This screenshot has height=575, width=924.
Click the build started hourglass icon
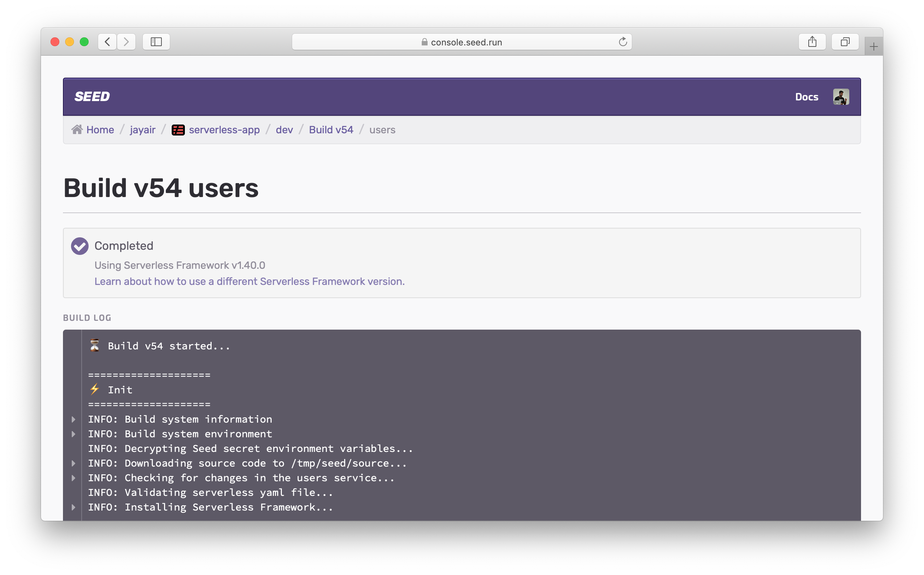93,346
